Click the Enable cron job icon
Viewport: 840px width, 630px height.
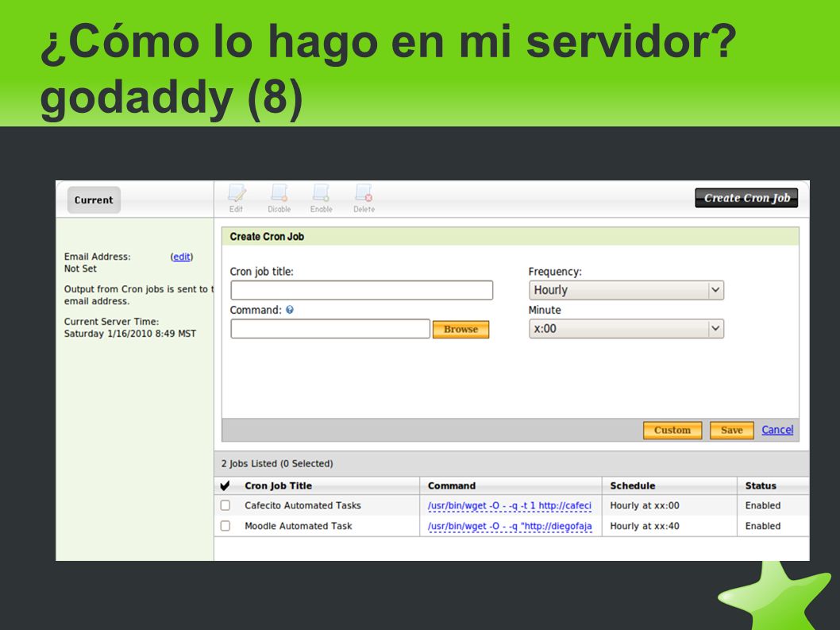321,199
